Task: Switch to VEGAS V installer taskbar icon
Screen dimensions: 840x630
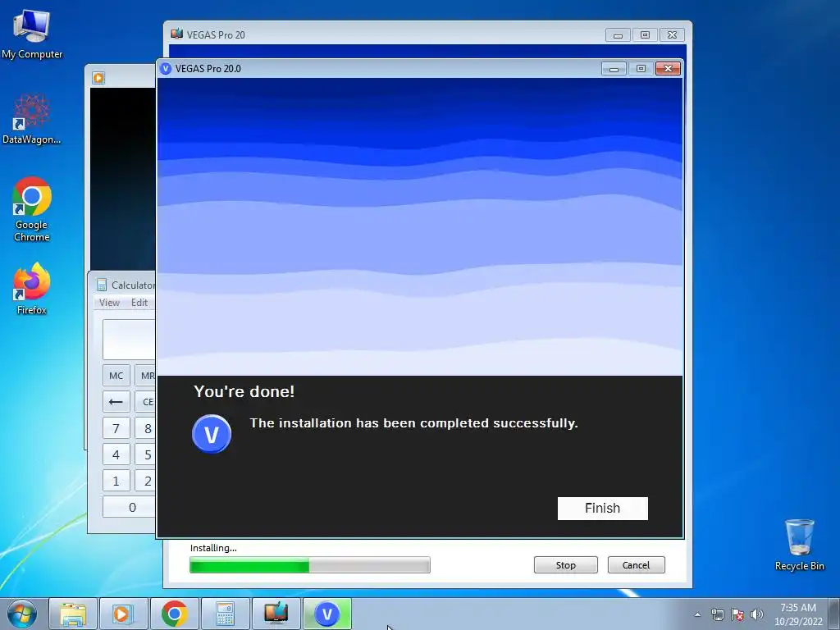Action: pyautogui.click(x=326, y=614)
